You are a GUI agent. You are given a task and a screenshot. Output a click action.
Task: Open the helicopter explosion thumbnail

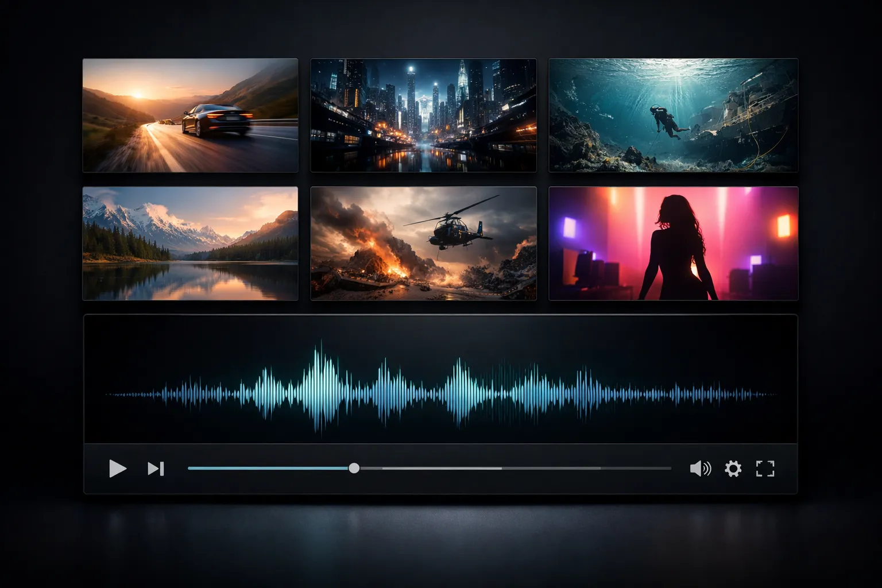pyautogui.click(x=424, y=243)
